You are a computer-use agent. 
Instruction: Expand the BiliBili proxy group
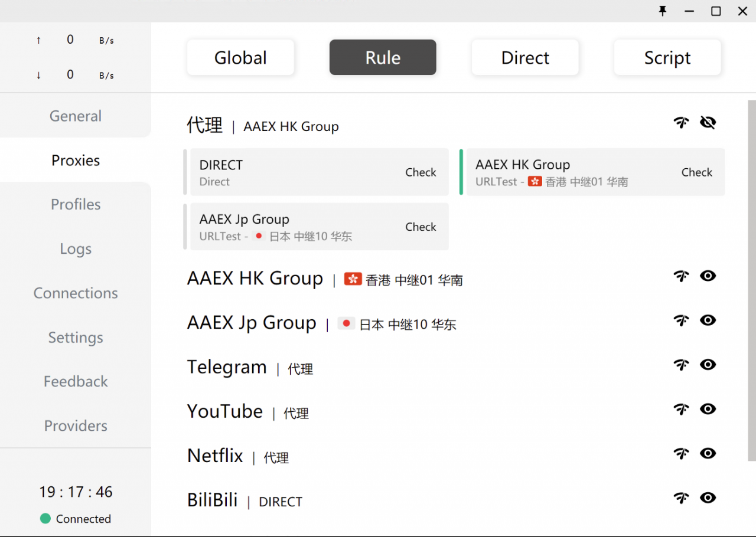(213, 500)
